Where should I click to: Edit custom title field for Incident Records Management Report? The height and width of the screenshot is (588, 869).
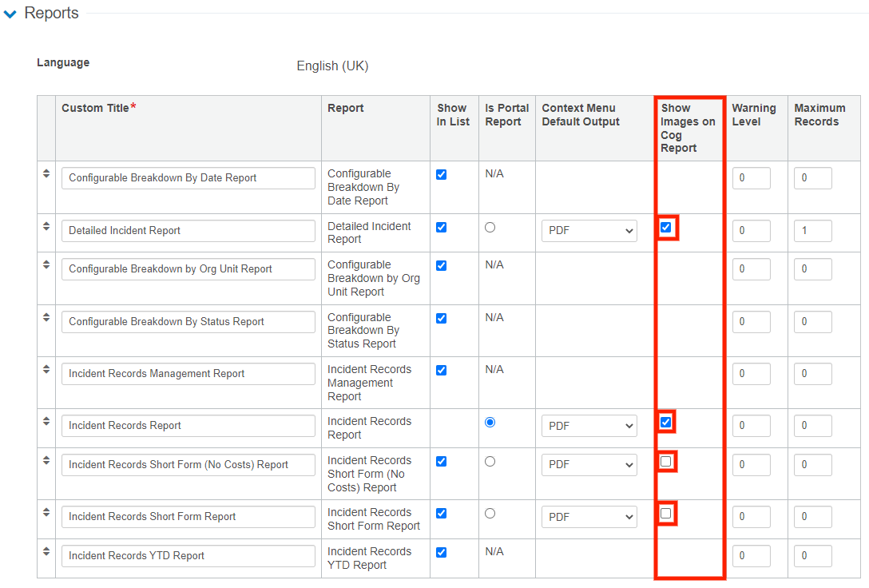[188, 374]
